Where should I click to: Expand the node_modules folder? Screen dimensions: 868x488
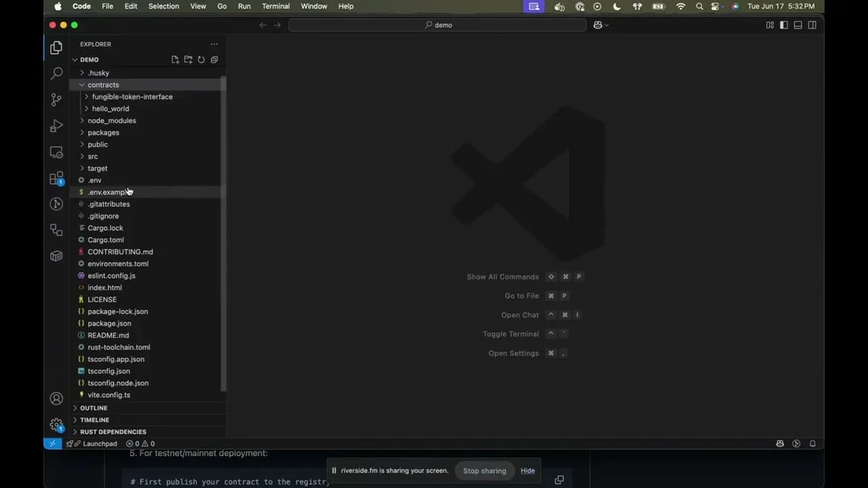(149, 121)
